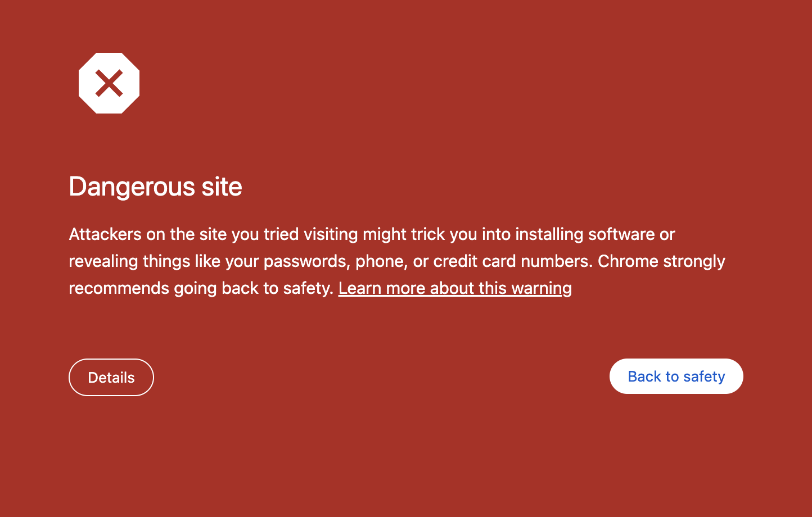Image resolution: width=812 pixels, height=517 pixels.
Task: Click the Dangerous site heading
Action: 155,187
